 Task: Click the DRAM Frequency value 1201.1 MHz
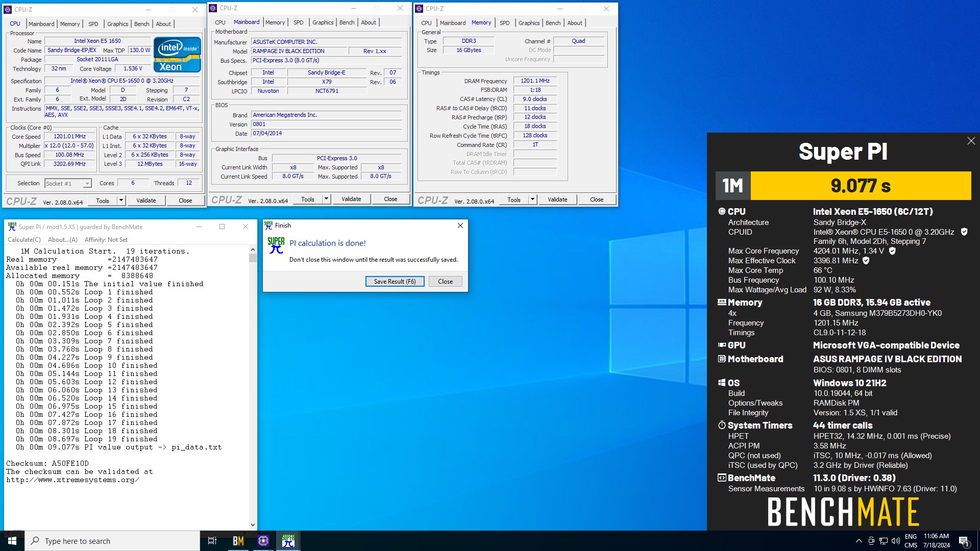point(535,81)
